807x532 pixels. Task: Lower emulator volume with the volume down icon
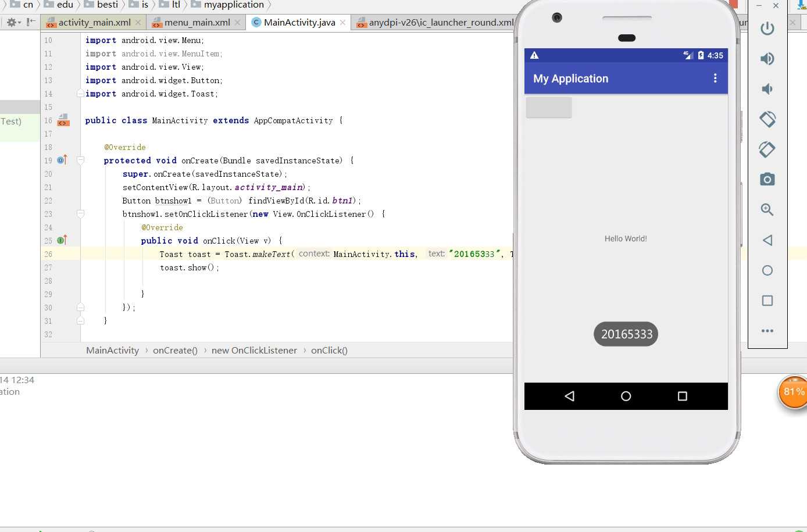coord(767,89)
